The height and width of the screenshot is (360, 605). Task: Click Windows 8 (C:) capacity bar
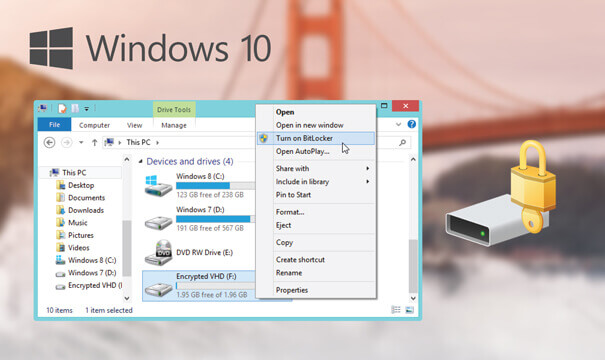point(215,186)
